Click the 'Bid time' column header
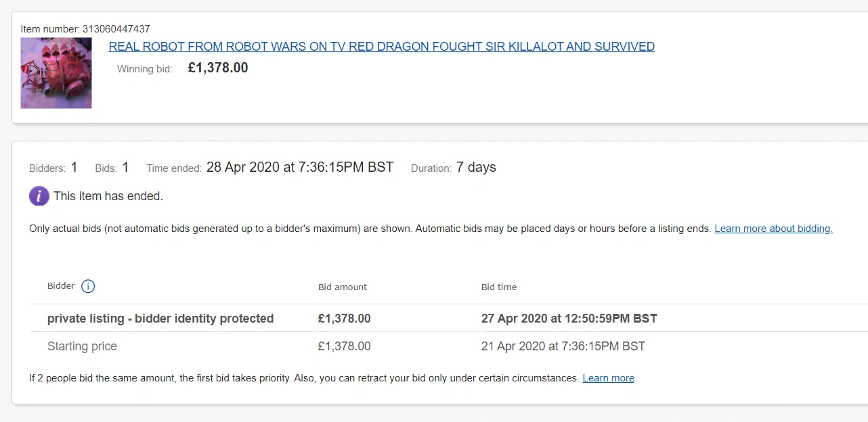The height and width of the screenshot is (422, 868). click(499, 287)
